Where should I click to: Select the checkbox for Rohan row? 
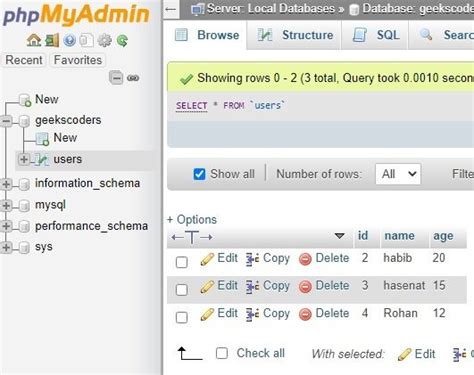182,317
